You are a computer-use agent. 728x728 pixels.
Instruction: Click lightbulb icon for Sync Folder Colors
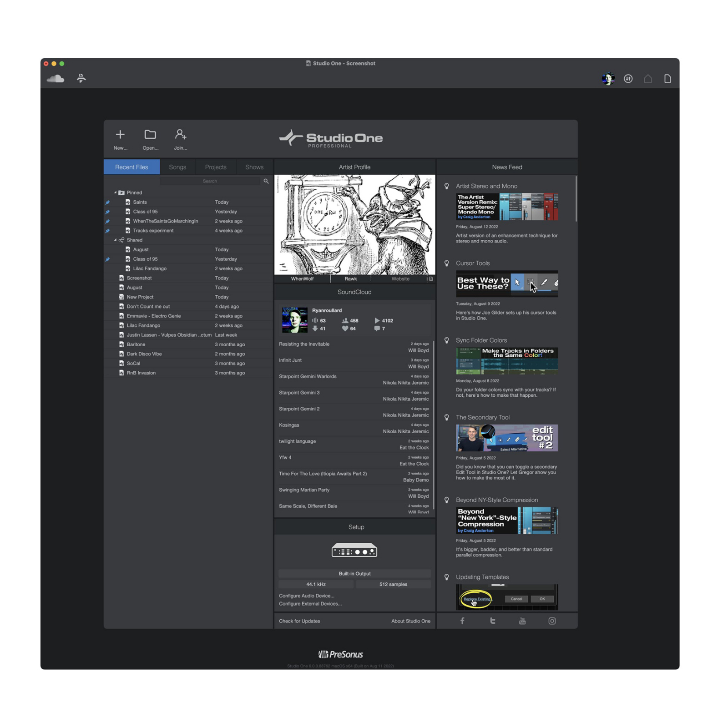(447, 340)
